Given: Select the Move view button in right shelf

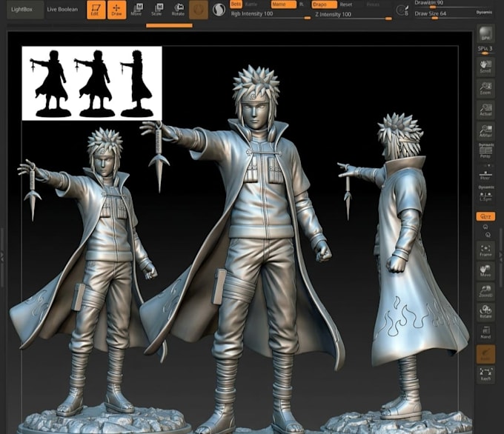Looking at the screenshot, I should coord(485,271).
